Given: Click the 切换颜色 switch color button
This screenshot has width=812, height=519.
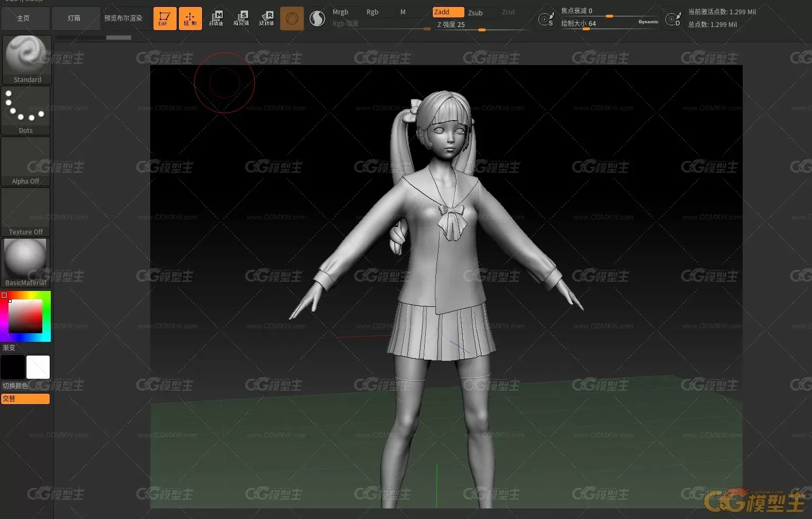Looking at the screenshot, I should [x=15, y=386].
